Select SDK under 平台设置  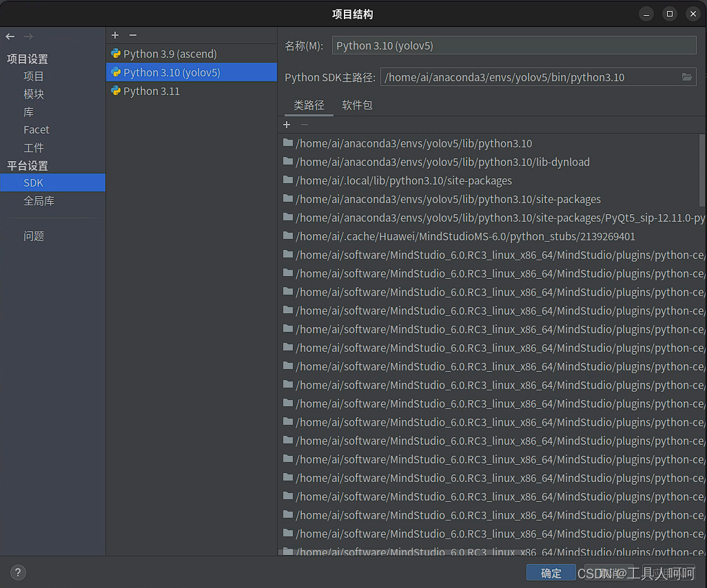coord(53,182)
